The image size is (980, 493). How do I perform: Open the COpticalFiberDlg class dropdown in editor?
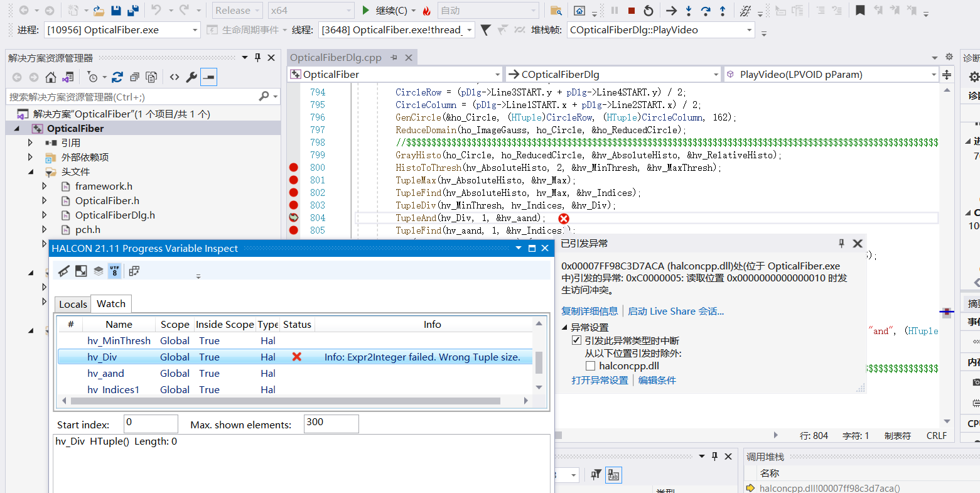(x=613, y=74)
